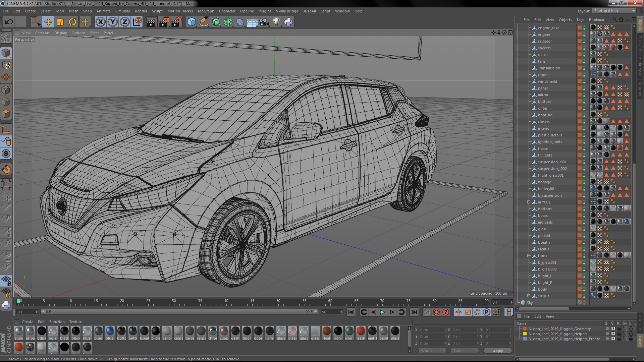Open Material Manager Create menu
Image resolution: width=644 pixels, height=362 pixels.
[28, 322]
